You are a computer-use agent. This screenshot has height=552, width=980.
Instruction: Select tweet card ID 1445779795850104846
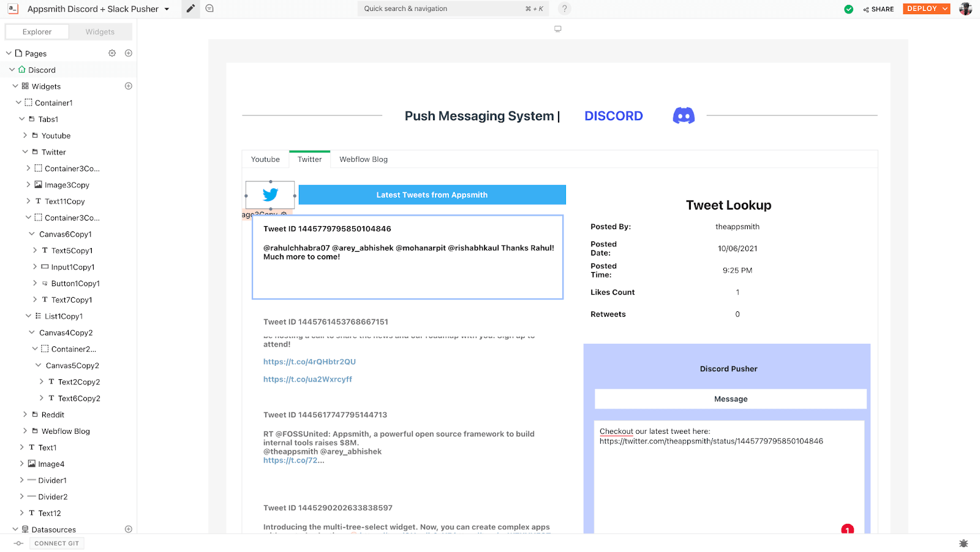(408, 257)
